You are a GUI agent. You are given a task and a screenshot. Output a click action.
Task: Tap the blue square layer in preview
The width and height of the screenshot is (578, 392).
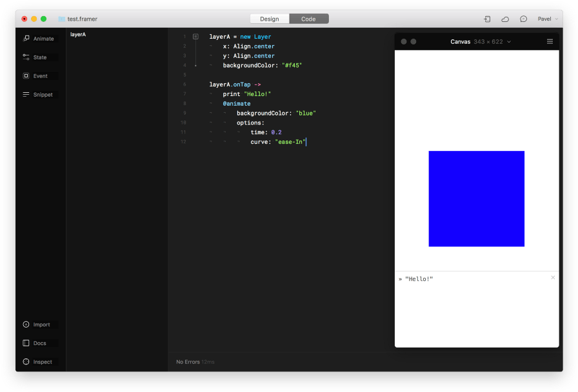tap(476, 199)
